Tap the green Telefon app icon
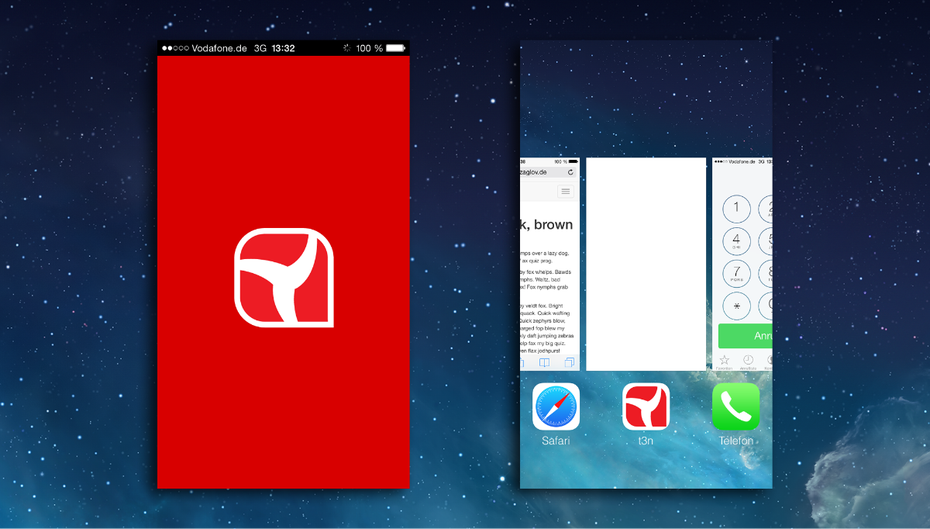 [x=736, y=406]
